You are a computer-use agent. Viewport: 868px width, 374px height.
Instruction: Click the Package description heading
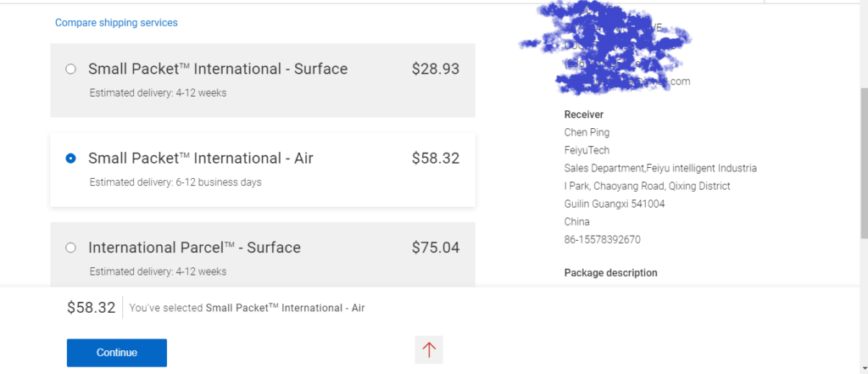(x=610, y=273)
